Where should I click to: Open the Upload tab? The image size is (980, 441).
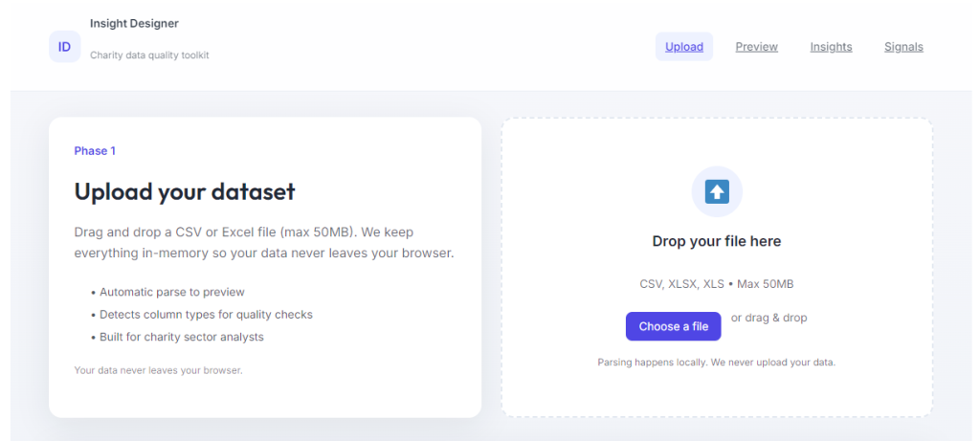click(x=683, y=47)
